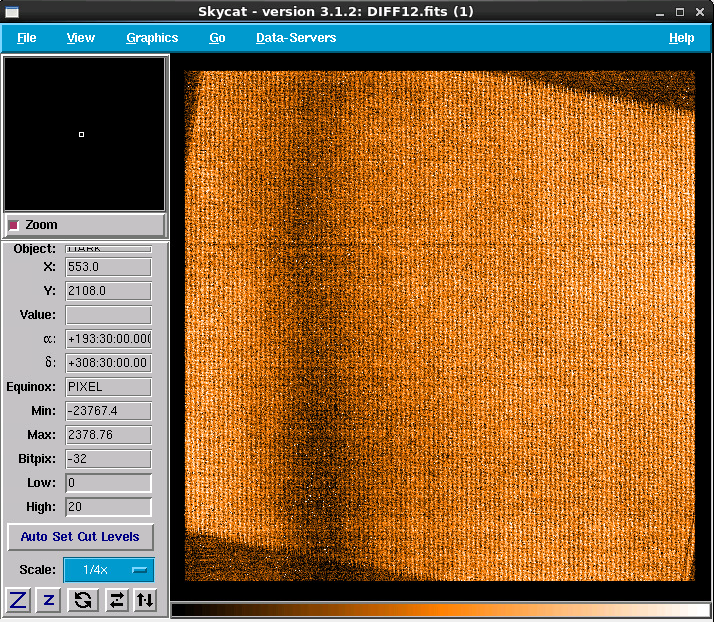Image resolution: width=714 pixels, height=622 pixels.
Task: Click the large Z zoom-in button
Action: [x=18, y=600]
